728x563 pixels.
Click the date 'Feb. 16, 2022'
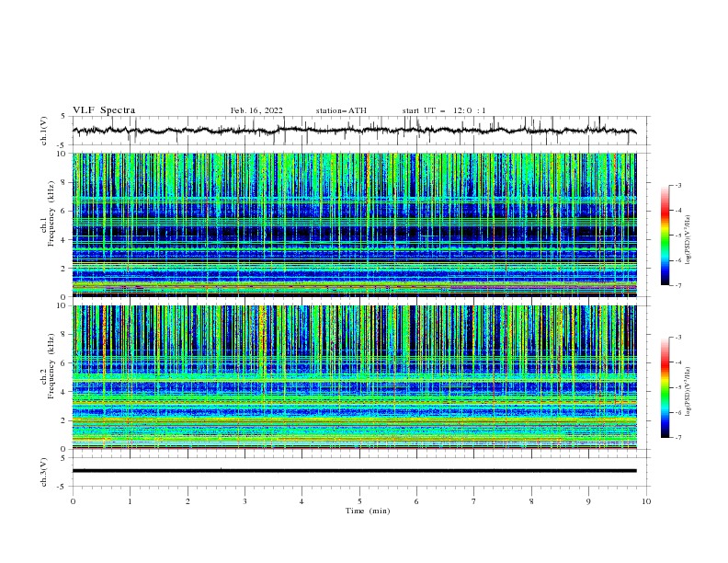[256, 110]
